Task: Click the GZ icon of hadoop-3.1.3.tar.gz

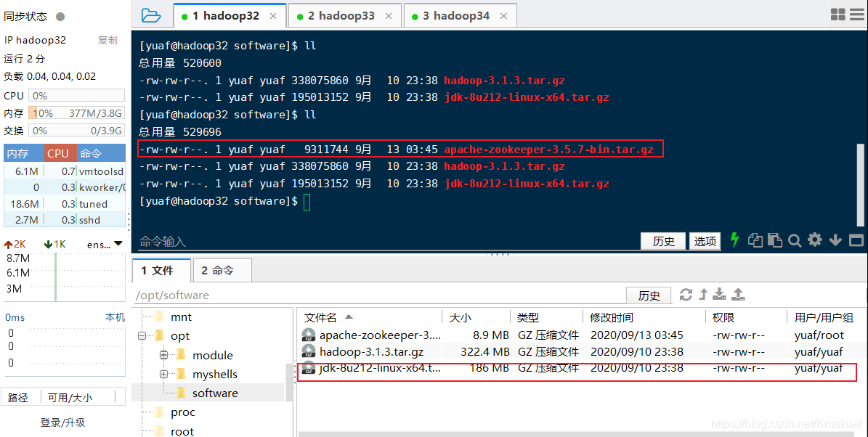Action: (308, 351)
